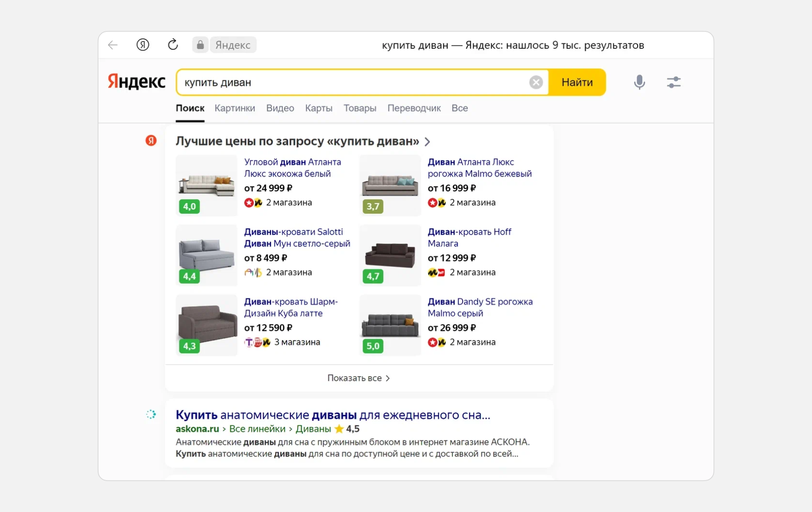Click the 4,3 rating badge
Screen dimensions: 812x512
[189, 346]
